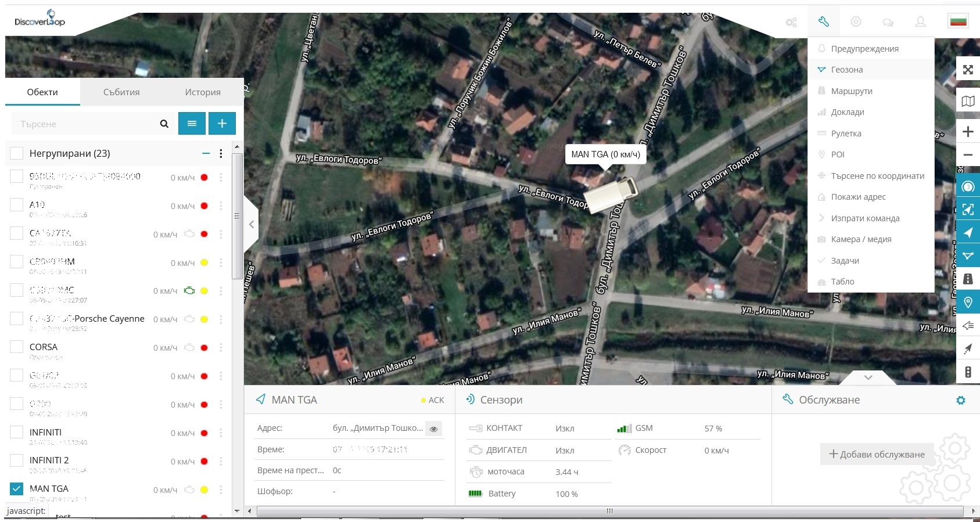This screenshot has height=522, width=980.
Task: Click the object list vertical scrollbar
Action: (236, 216)
